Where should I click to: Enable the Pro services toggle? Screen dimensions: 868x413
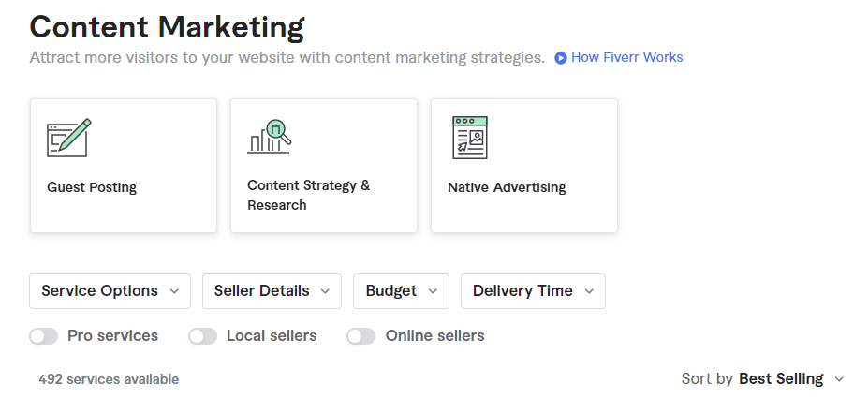tap(44, 336)
